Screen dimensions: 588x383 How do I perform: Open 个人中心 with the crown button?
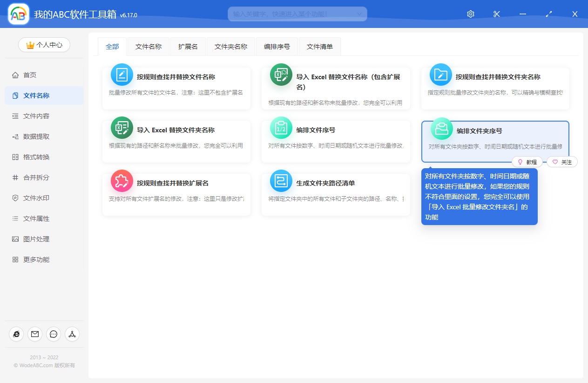[44, 45]
